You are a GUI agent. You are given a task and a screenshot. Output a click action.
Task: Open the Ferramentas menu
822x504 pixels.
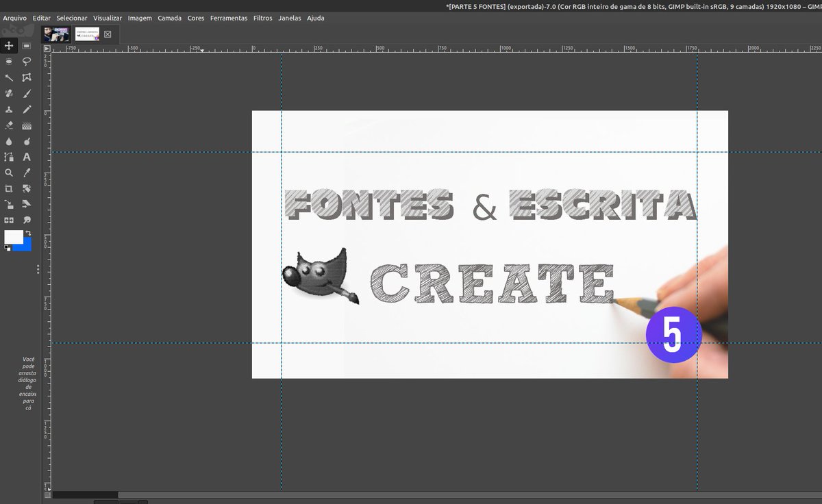pyautogui.click(x=229, y=18)
